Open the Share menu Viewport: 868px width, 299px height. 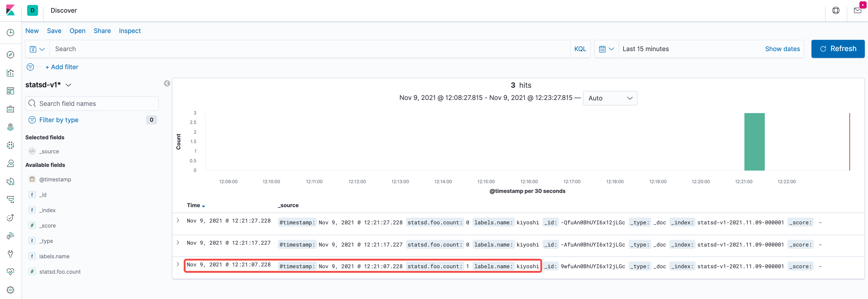(x=102, y=31)
